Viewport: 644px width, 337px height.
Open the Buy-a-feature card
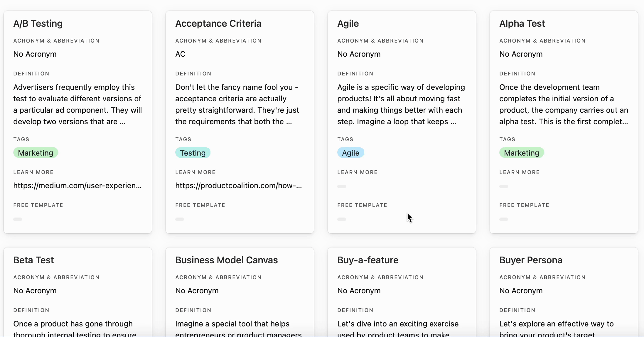(367, 260)
